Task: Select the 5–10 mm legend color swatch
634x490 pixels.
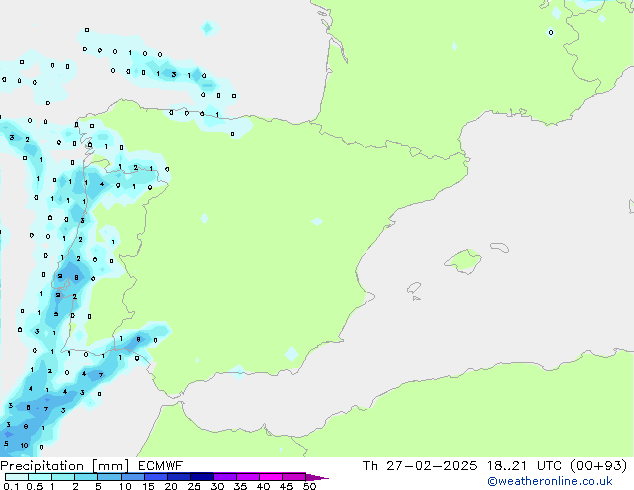Action: 109,477
